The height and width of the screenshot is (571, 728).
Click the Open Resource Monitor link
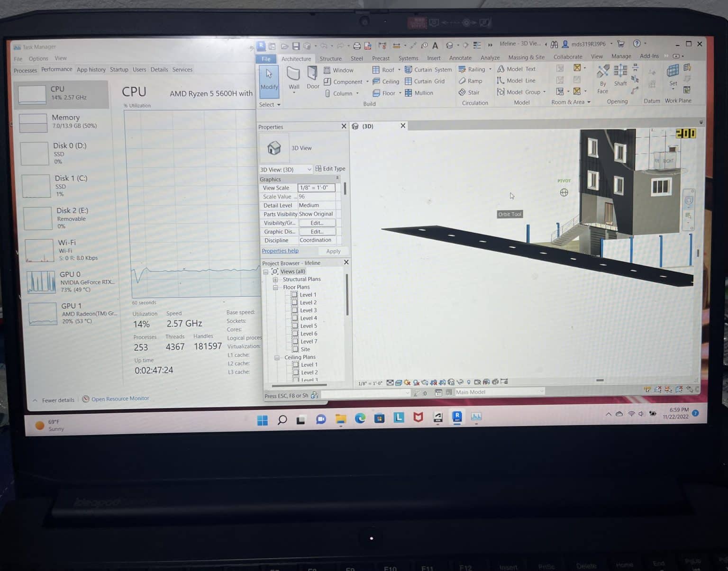(x=120, y=399)
